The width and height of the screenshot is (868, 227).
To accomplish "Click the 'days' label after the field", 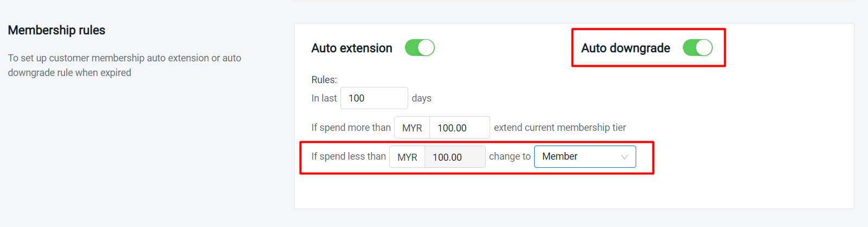I will tap(421, 98).
